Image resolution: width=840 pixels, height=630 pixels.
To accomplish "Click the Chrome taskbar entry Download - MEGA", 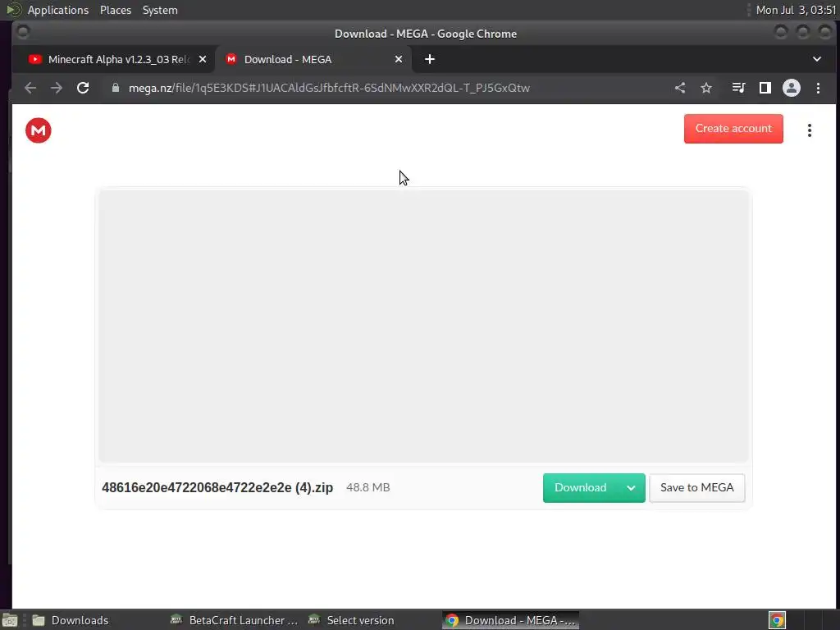I will tap(510, 620).
